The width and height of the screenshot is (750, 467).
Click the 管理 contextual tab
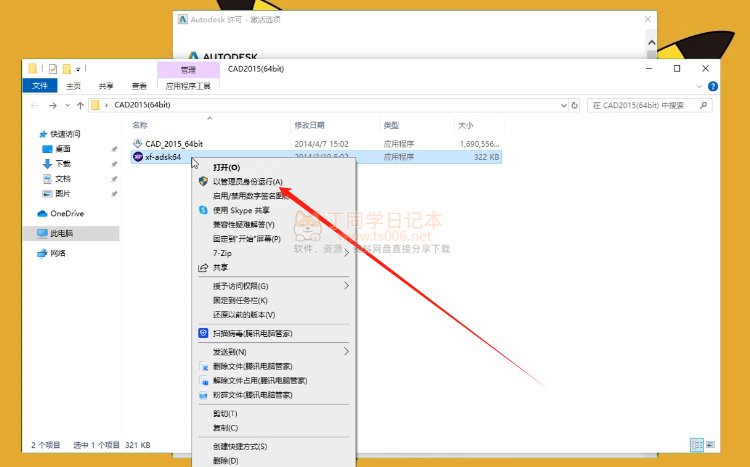click(188, 70)
